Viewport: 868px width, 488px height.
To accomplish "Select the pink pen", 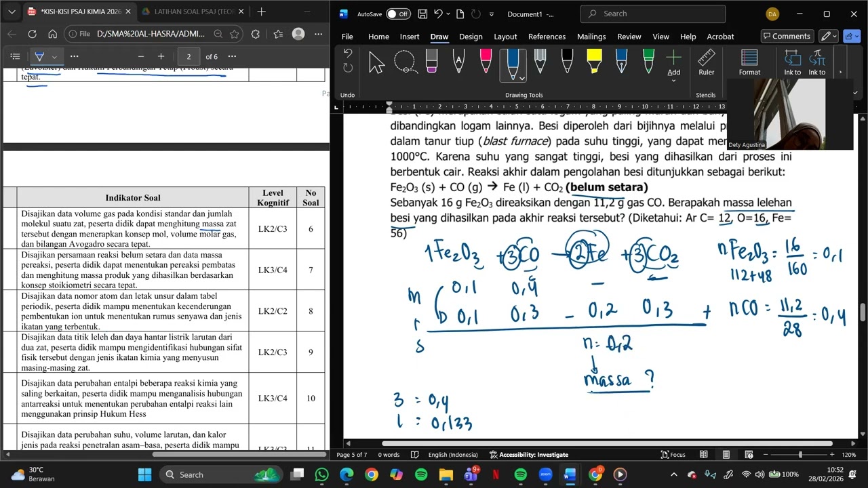I will (486, 62).
